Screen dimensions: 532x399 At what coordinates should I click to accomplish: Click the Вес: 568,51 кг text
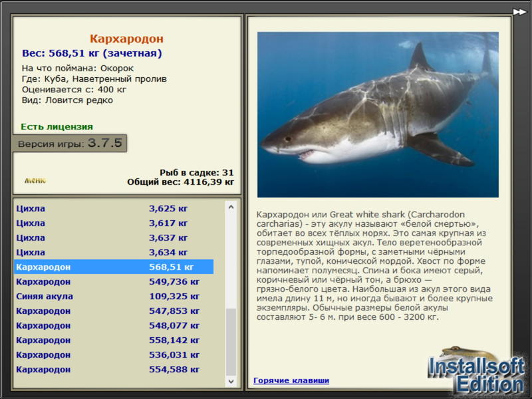[x=92, y=53]
